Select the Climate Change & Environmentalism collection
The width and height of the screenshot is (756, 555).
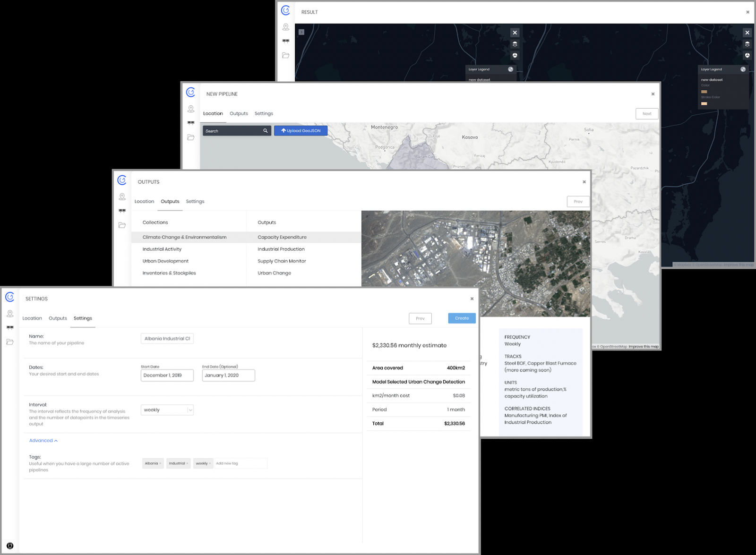coord(189,237)
